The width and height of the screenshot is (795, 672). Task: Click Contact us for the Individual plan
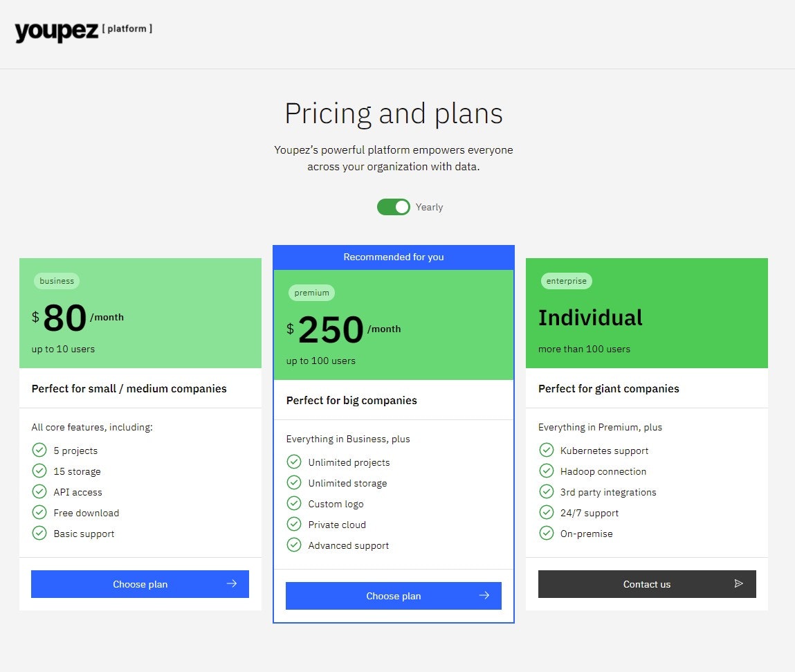point(646,583)
